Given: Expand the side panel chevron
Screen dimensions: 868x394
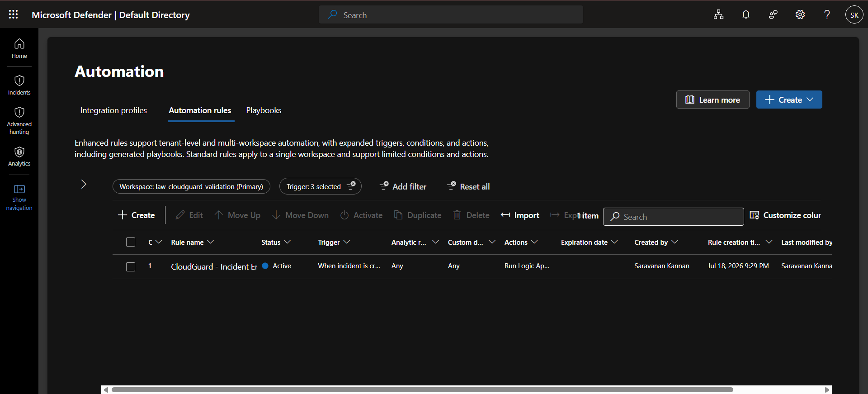Looking at the screenshot, I should click(x=84, y=184).
